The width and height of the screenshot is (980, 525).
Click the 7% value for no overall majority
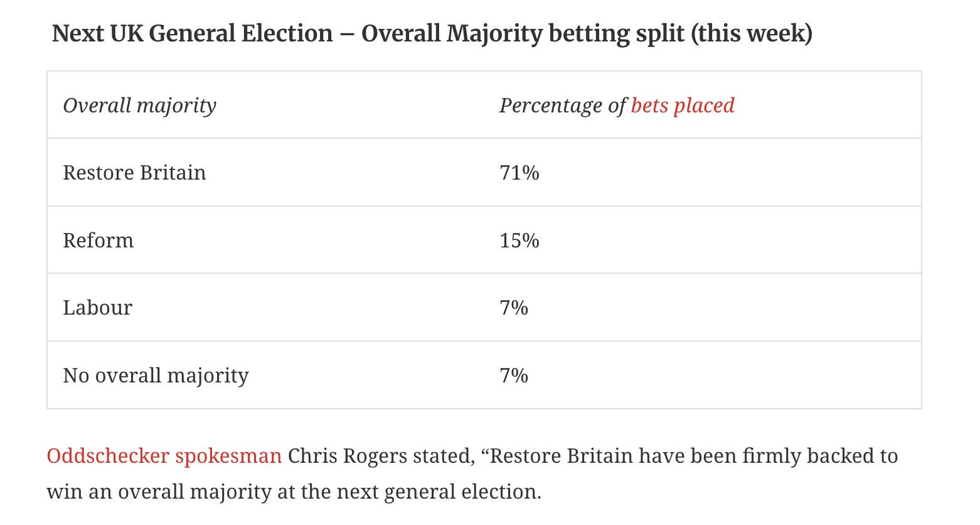[x=514, y=376]
